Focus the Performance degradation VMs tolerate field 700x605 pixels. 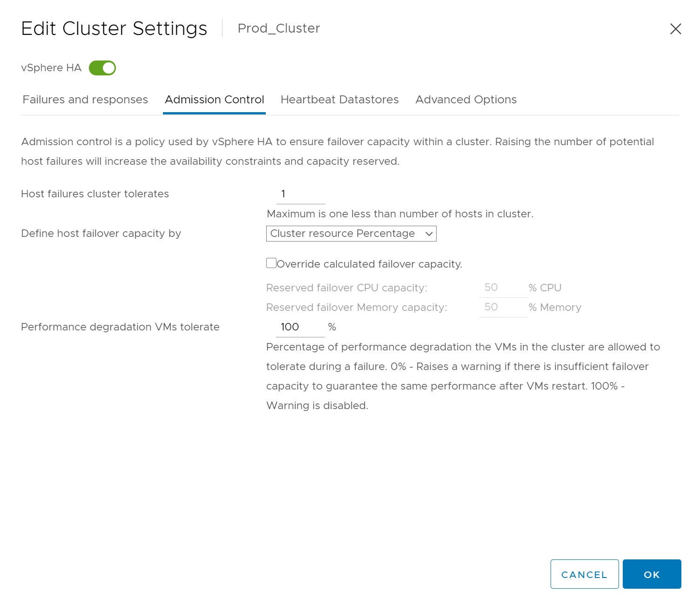300,327
